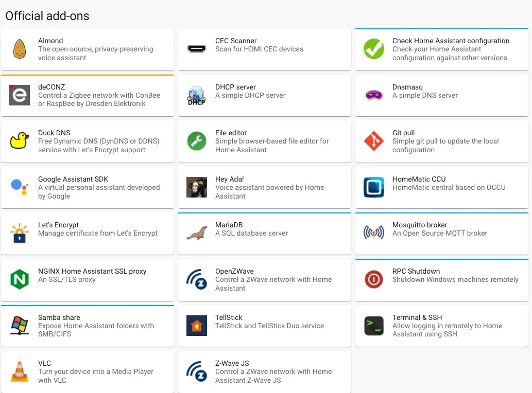The image size is (532, 393).
Task: Click the MariaDB seal icon
Action: [197, 234]
